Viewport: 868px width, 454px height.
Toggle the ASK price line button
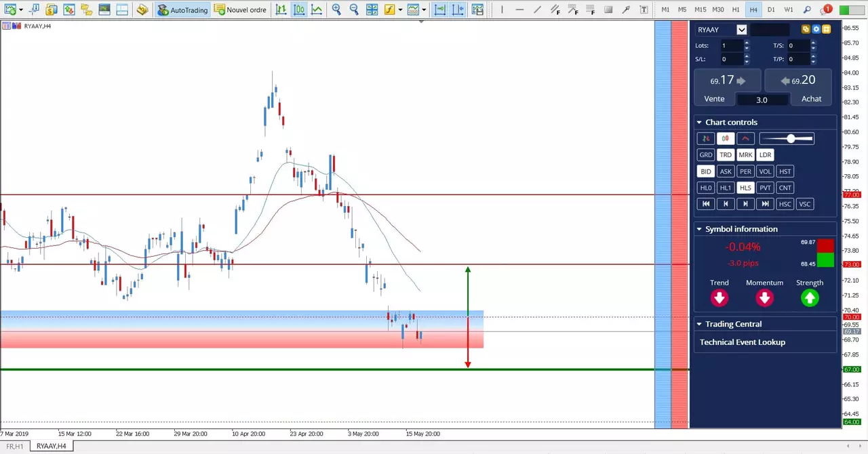726,171
